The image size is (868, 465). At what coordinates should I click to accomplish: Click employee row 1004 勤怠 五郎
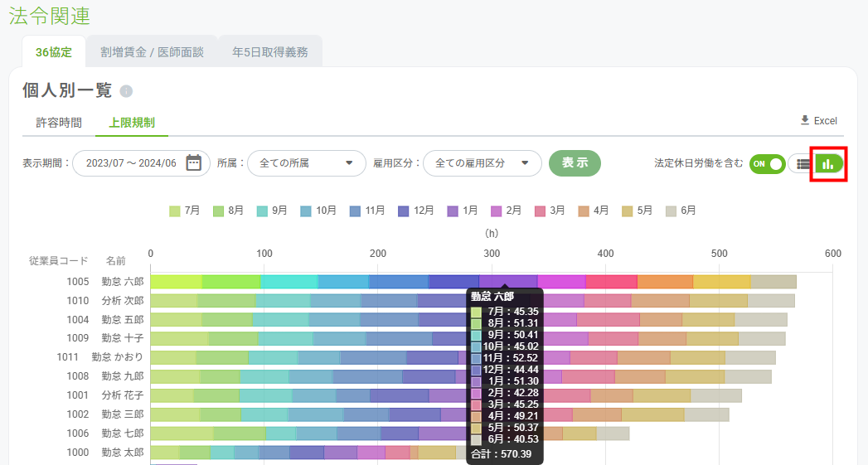click(105, 319)
